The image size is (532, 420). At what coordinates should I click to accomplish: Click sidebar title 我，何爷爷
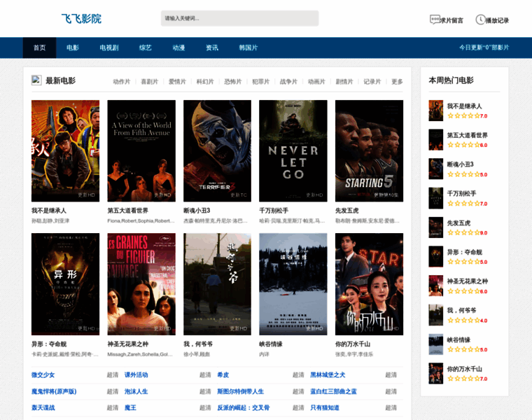[461, 310]
